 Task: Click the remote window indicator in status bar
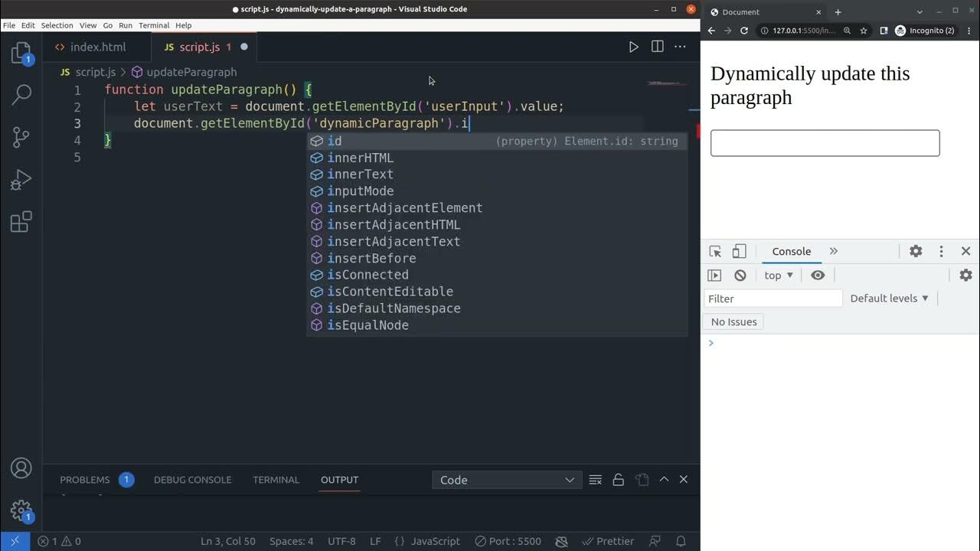point(15,541)
